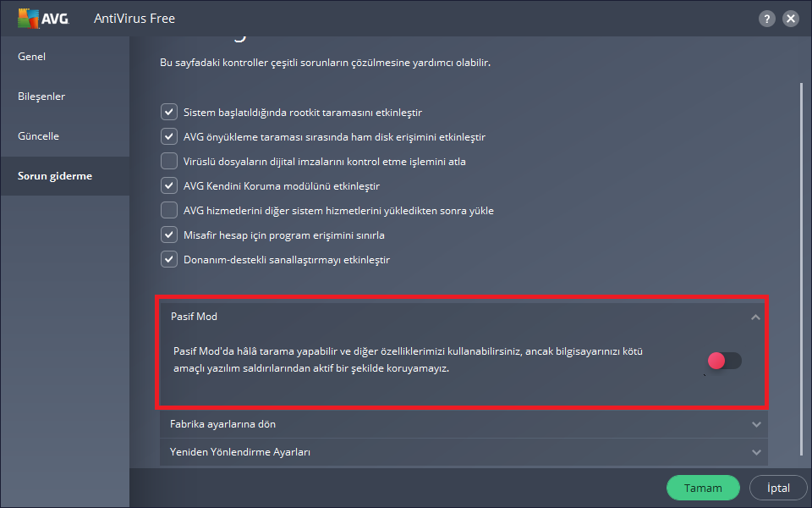Uncheck Donanım-destekli sanallaştırma checkbox

(169, 259)
